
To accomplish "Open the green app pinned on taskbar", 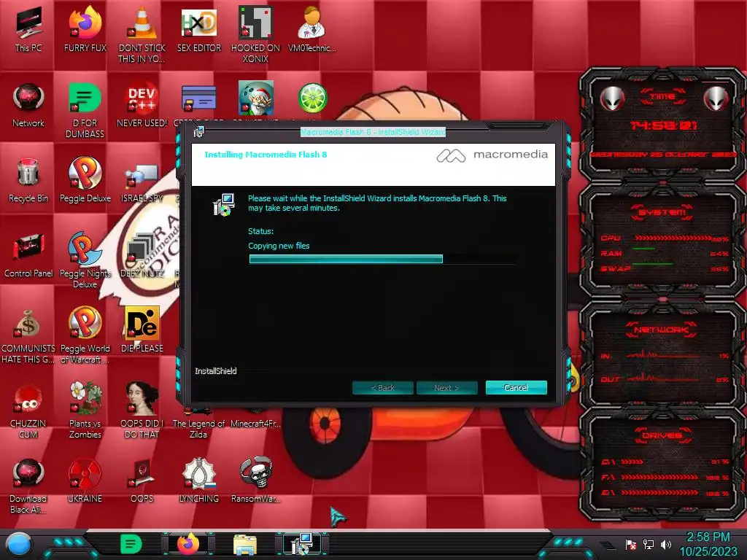I will pos(131,544).
